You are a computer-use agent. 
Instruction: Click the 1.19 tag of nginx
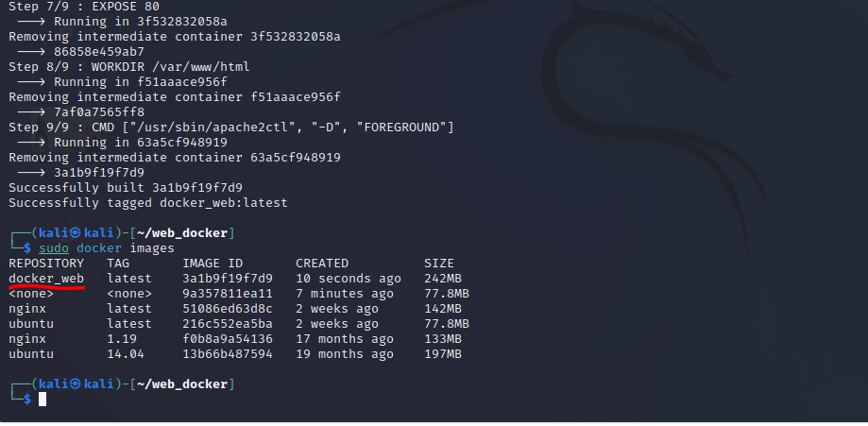tap(122, 338)
